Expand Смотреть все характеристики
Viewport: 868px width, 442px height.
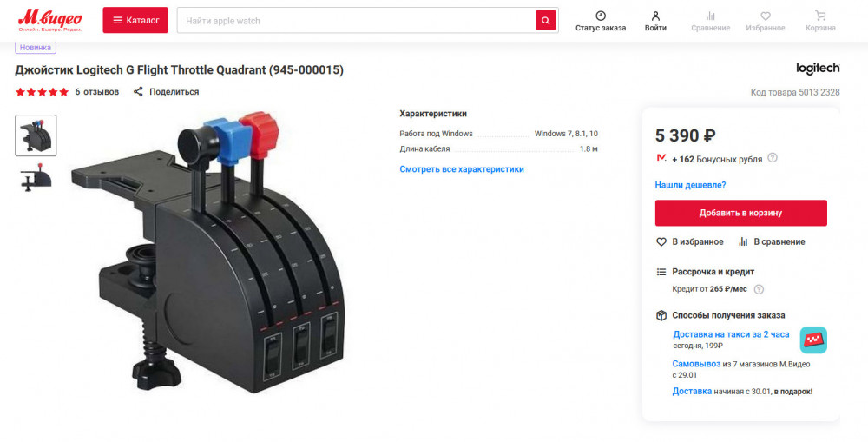462,169
